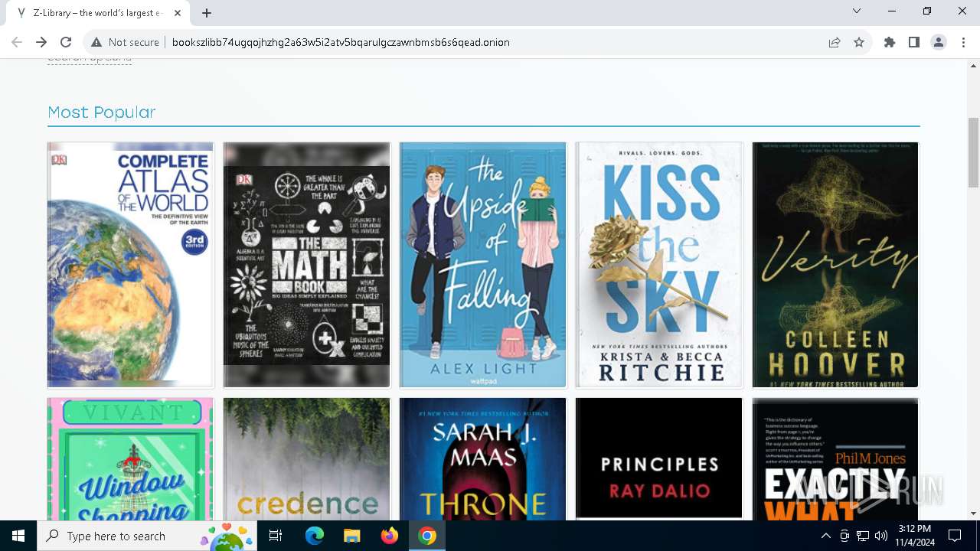
Task: Toggle the browser side panel icon
Action: click(x=914, y=42)
